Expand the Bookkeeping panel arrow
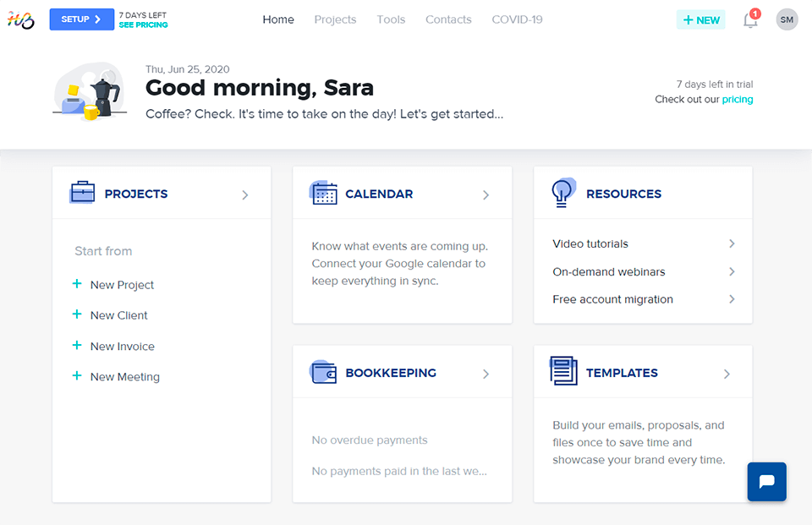This screenshot has width=812, height=525. coord(486,374)
